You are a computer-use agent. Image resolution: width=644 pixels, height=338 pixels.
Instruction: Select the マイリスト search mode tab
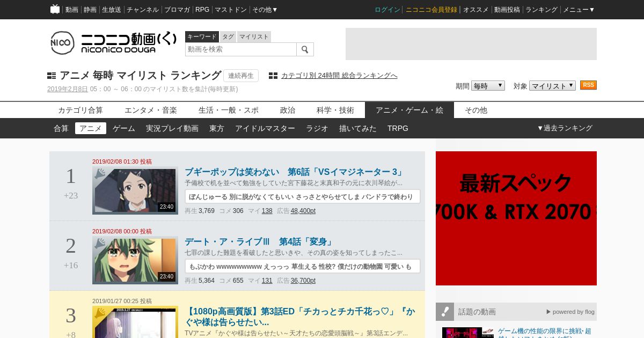coord(254,36)
